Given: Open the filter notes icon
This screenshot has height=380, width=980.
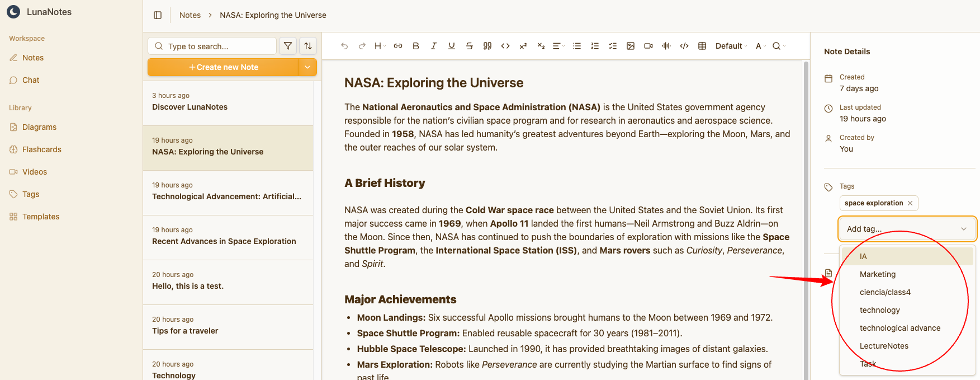Looking at the screenshot, I should (x=288, y=46).
